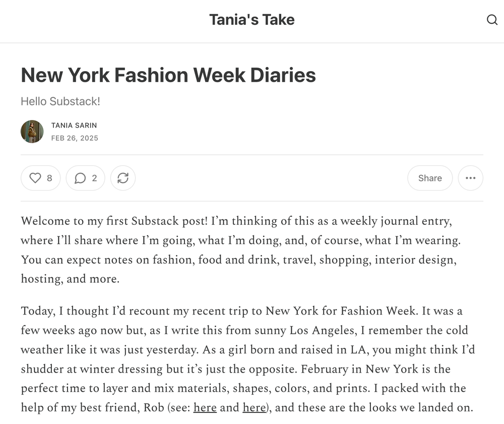
Task: Follow the second underlined "here" link
Action: point(254,407)
